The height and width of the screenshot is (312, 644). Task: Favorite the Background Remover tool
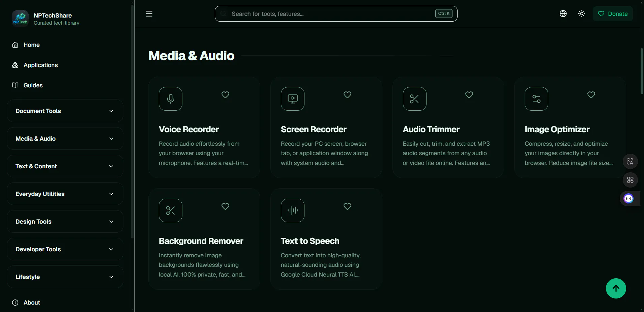tap(225, 206)
